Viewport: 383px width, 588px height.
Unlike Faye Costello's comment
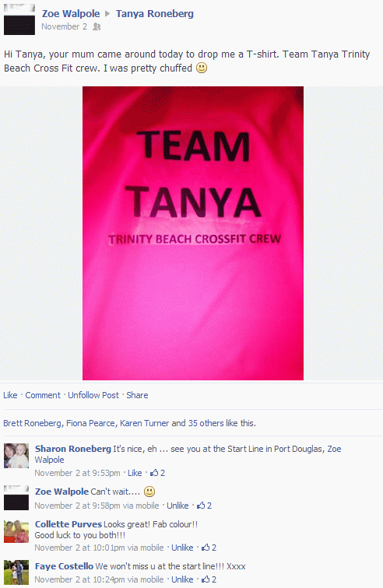pos(182,579)
